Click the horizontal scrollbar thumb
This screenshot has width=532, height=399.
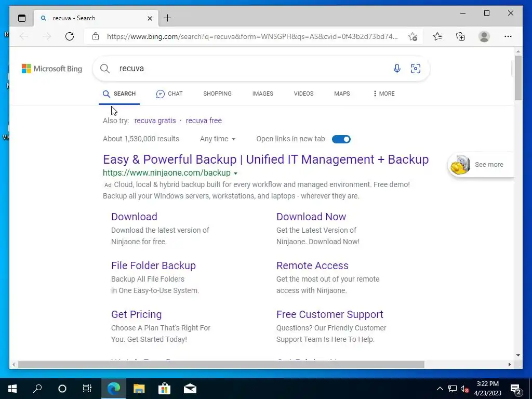point(221,364)
